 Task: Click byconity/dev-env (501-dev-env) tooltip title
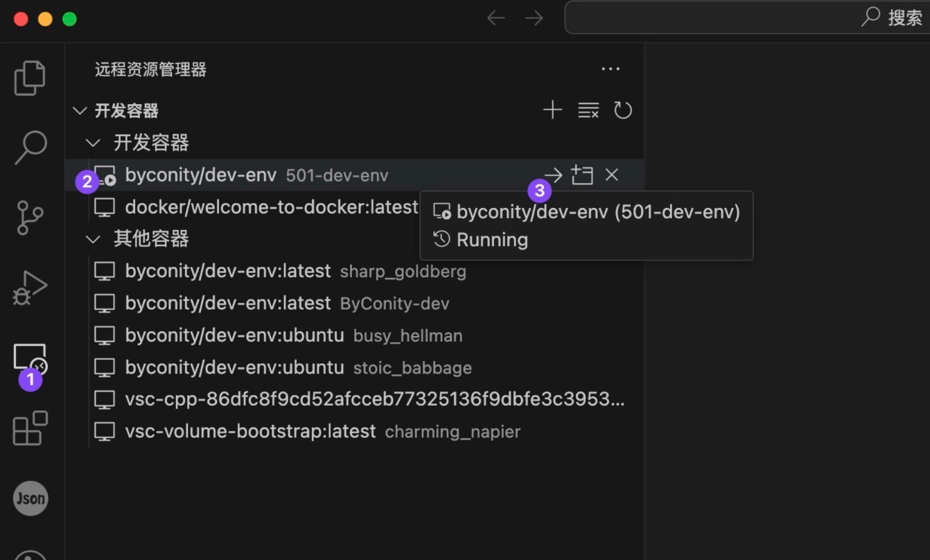599,212
